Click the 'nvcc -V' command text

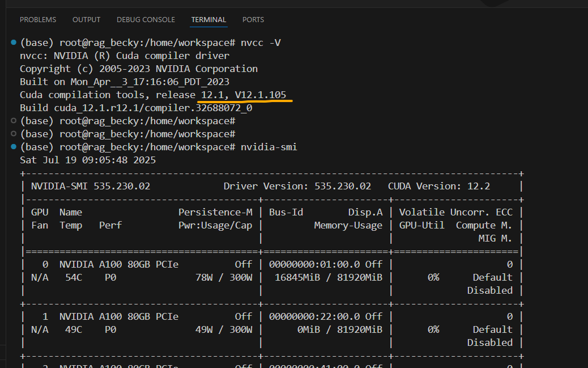[x=261, y=43]
